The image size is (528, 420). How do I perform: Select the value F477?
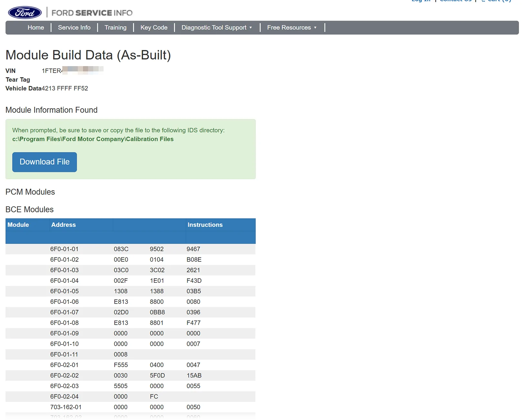click(x=193, y=323)
